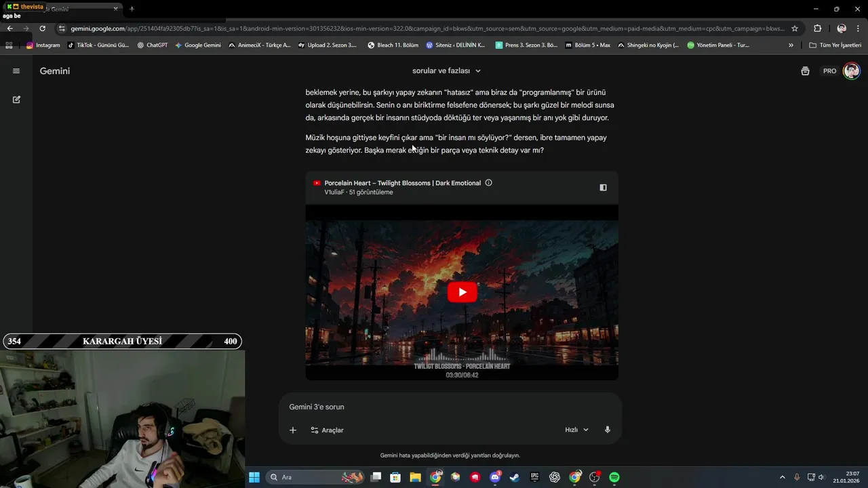Open the 'Bölüm 5 • Max' bookmark
The image size is (868, 488).
tap(587, 45)
